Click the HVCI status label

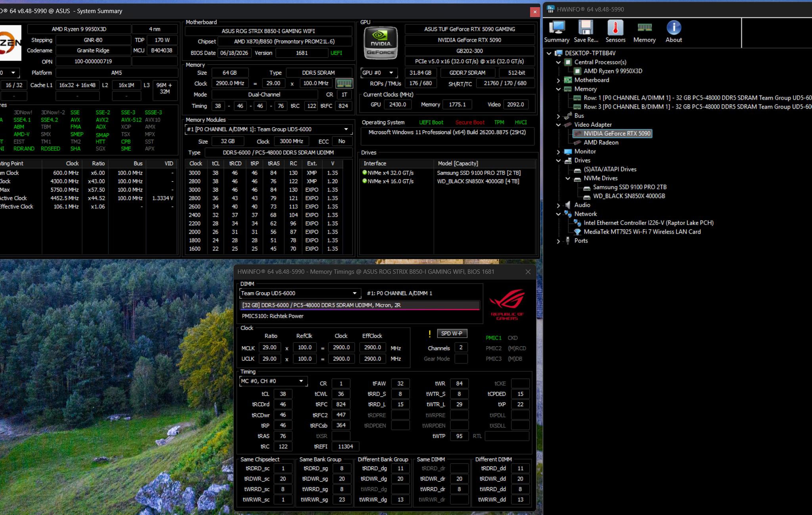tap(521, 123)
